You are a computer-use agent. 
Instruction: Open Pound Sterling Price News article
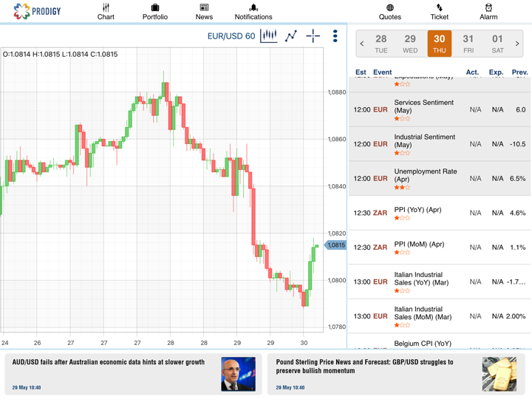tap(365, 366)
